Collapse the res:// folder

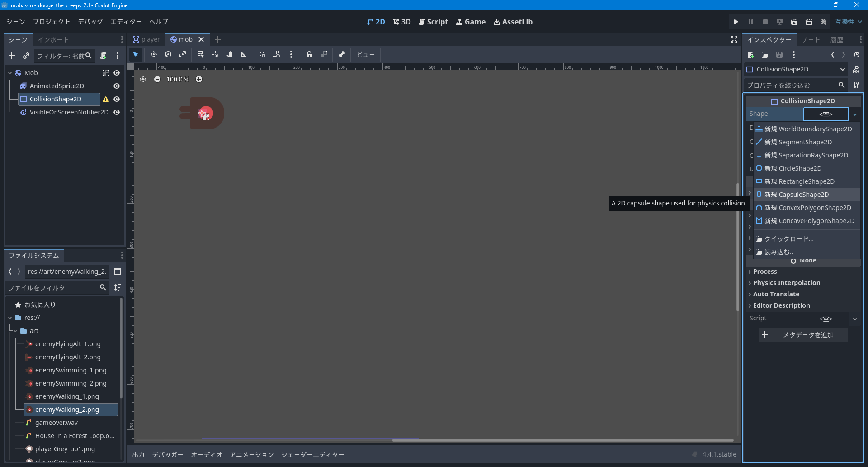point(10,318)
